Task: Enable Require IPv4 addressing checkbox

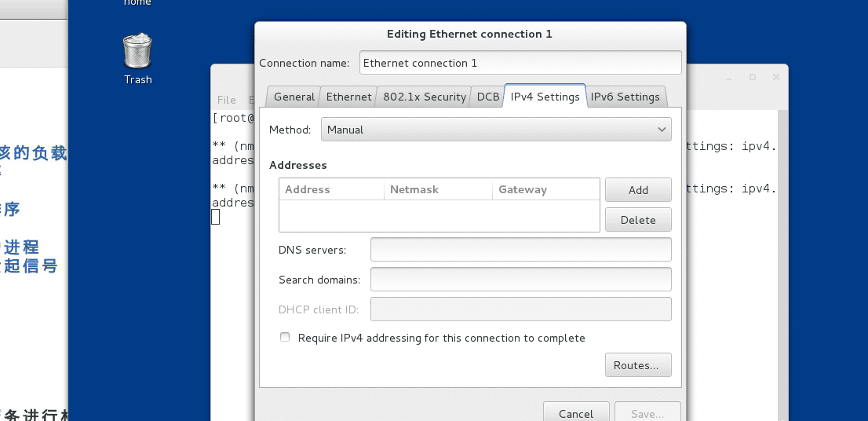Action: 285,338
